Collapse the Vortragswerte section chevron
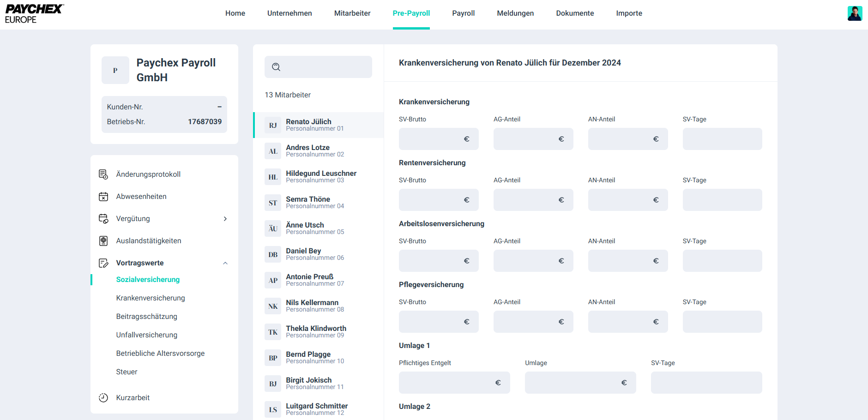Image resolution: width=868 pixels, height=420 pixels. [x=225, y=263]
